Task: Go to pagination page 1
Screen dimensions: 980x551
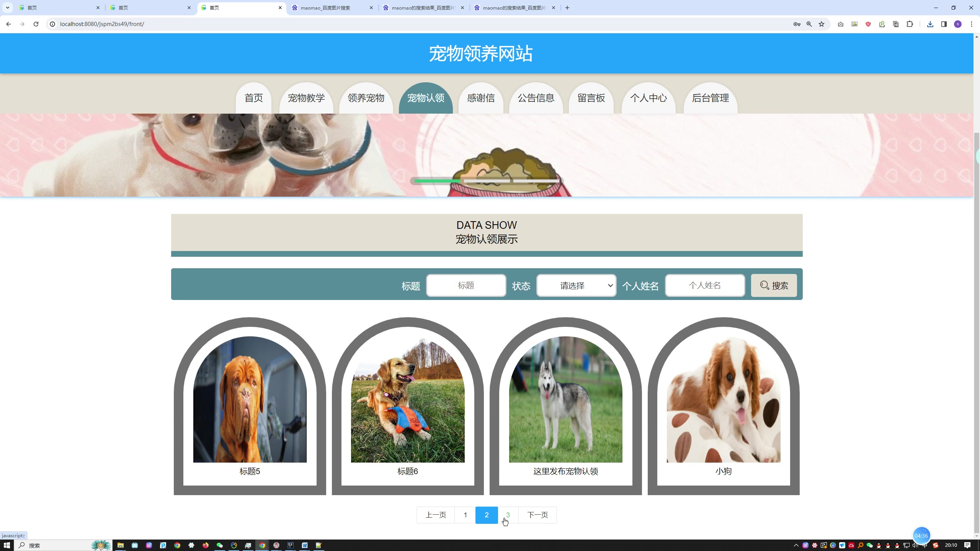Action: click(465, 515)
